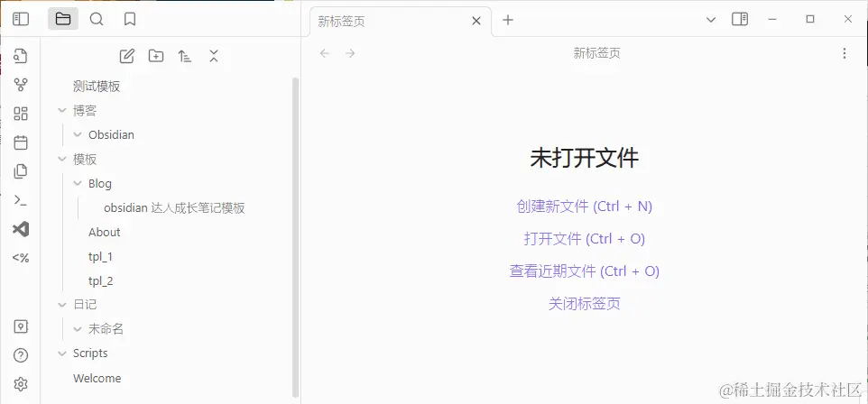This screenshot has height=404, width=868.
Task: Open the more options vertical dots menu
Action: click(x=845, y=53)
